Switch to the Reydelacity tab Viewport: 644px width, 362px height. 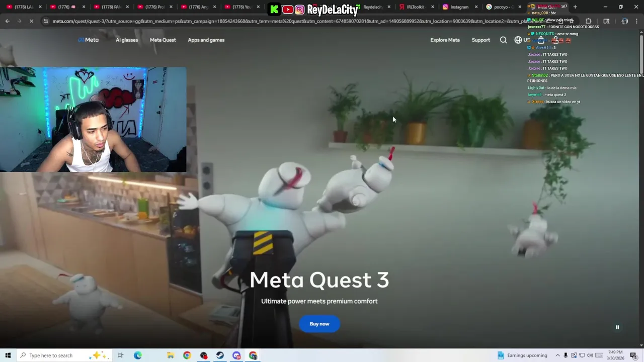pyautogui.click(x=372, y=7)
